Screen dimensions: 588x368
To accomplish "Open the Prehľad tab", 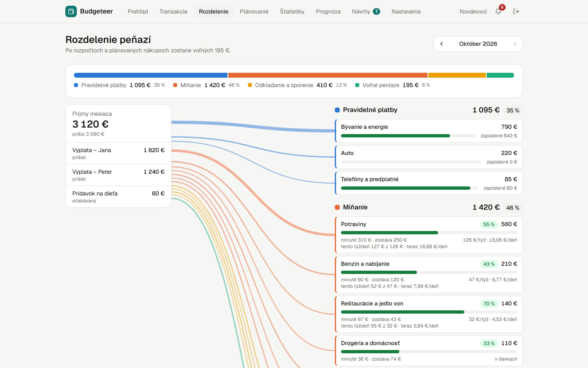I will (138, 11).
